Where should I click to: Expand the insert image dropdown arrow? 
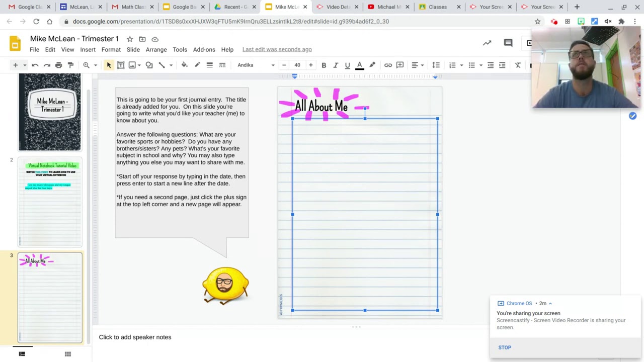(x=139, y=65)
